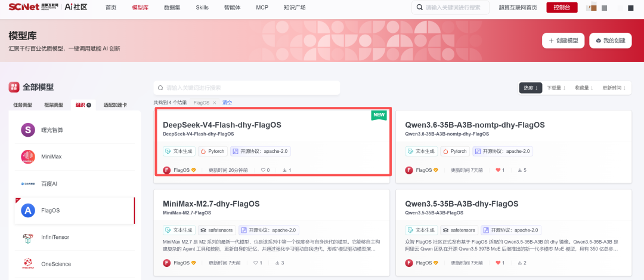Open the MiniMax-M2.7-dhy-FlagOS model title
The width and height of the screenshot is (644, 280).
[211, 204]
